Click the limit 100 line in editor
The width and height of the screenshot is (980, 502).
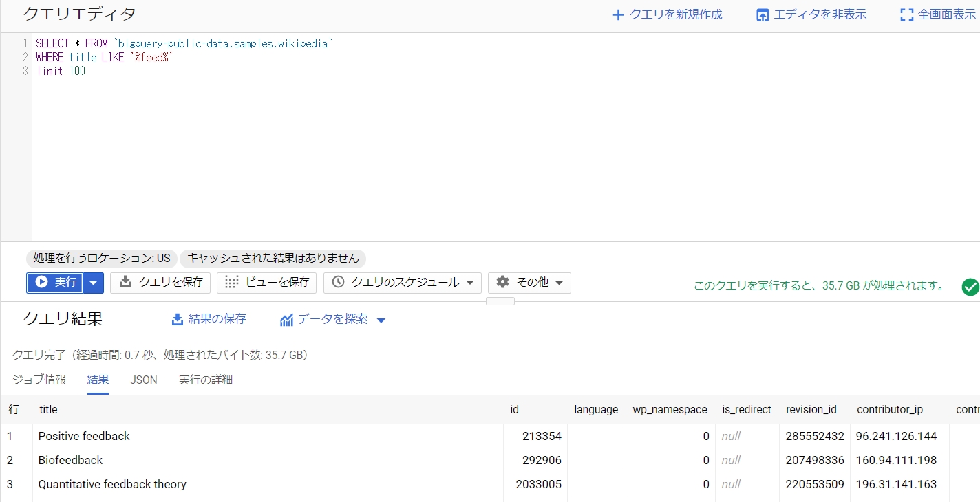(61, 71)
